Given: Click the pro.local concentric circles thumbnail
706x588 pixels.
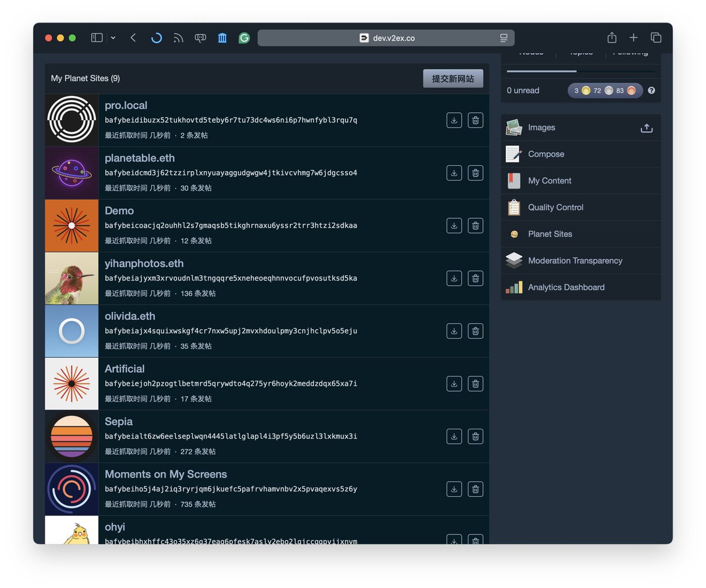Looking at the screenshot, I should point(72,120).
